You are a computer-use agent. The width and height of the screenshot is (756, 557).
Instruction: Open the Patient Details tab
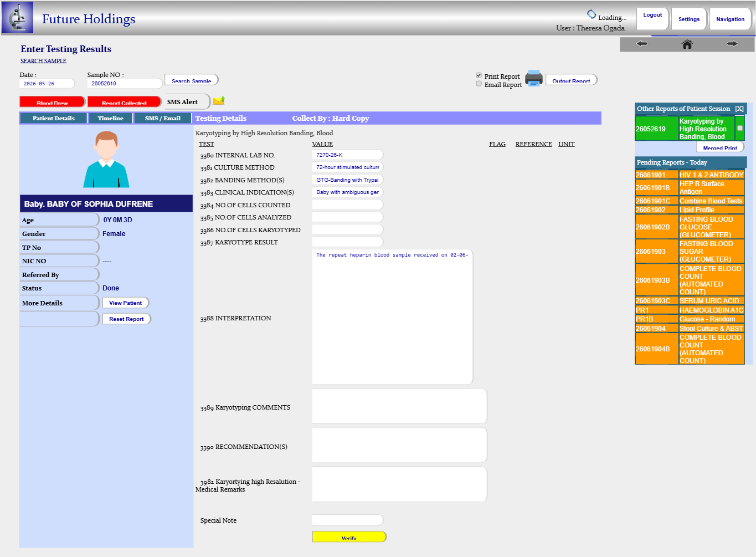pyautogui.click(x=54, y=118)
